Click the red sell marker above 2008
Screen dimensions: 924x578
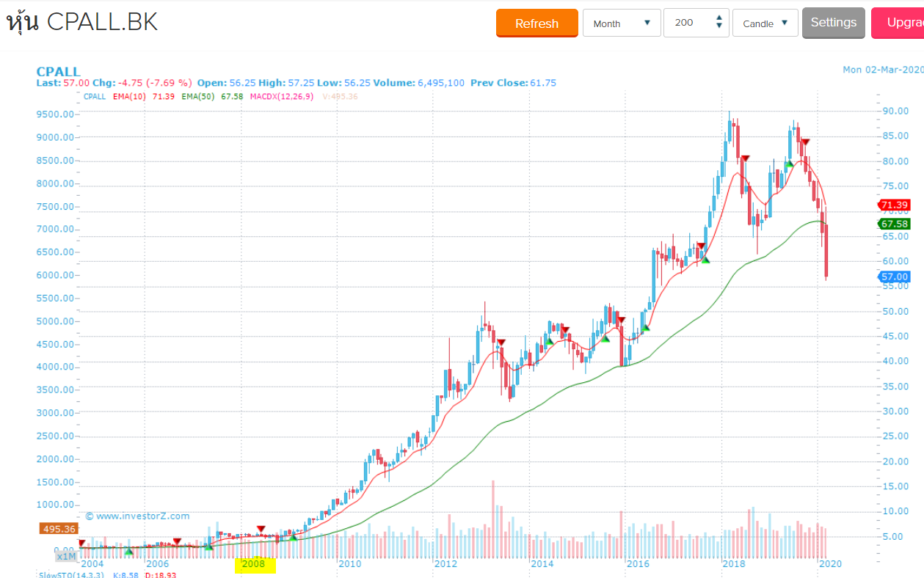(261, 529)
